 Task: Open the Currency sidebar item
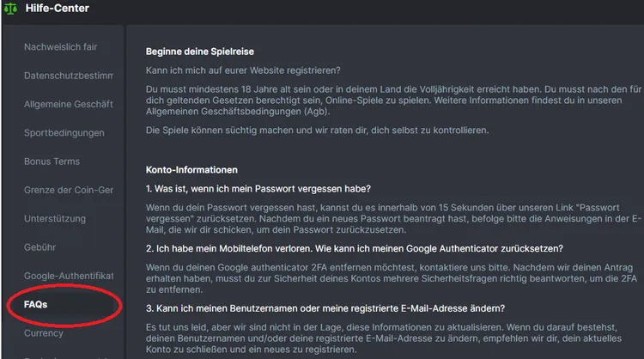tap(44, 333)
